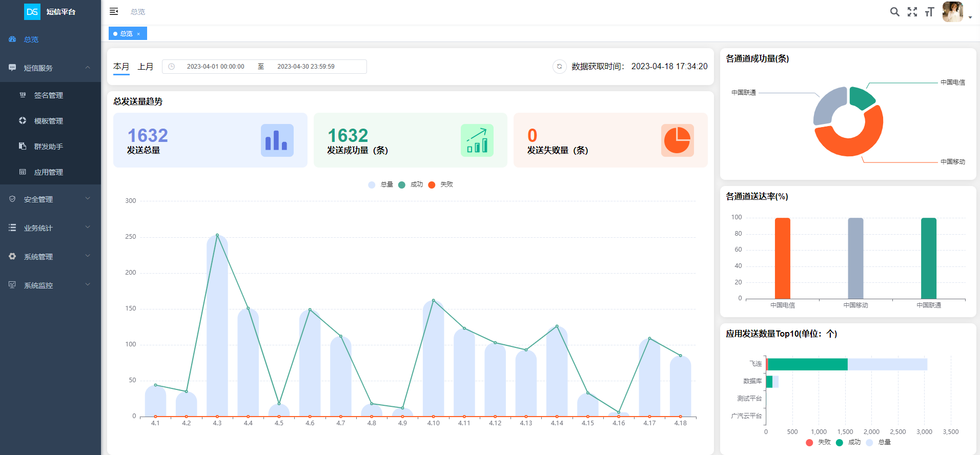Click the 飞连 green success bar

coord(808,364)
